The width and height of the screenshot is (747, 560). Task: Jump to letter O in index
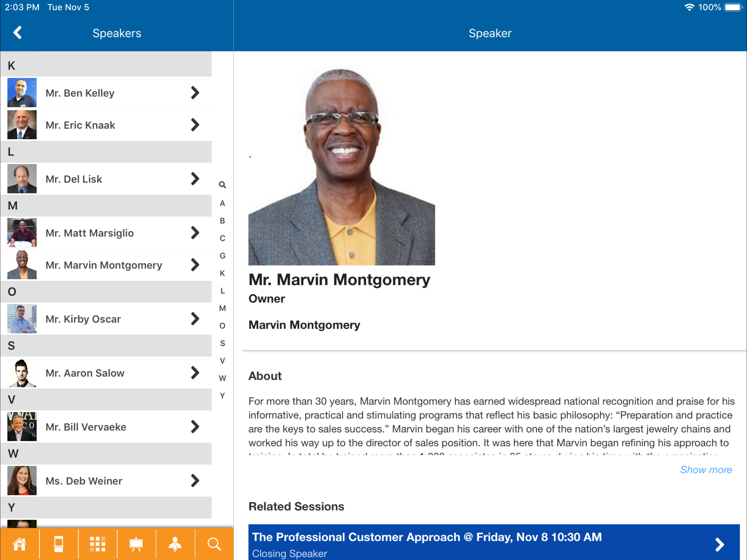tap(222, 326)
